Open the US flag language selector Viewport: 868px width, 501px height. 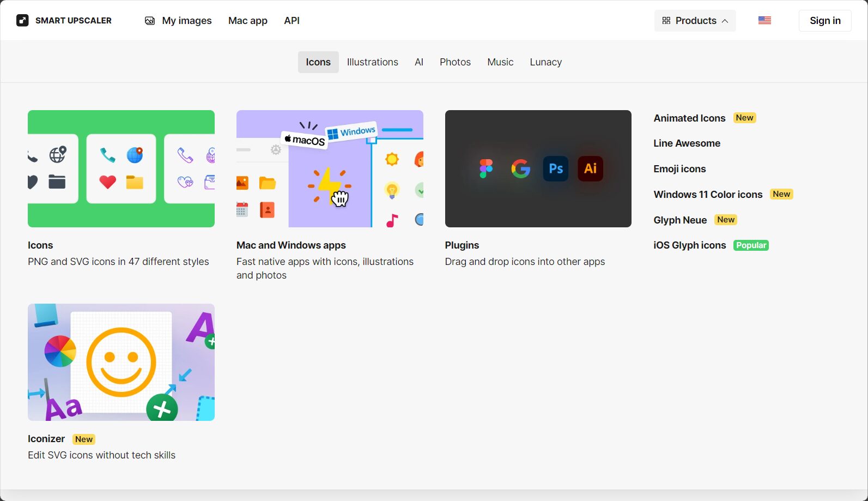click(x=764, y=21)
